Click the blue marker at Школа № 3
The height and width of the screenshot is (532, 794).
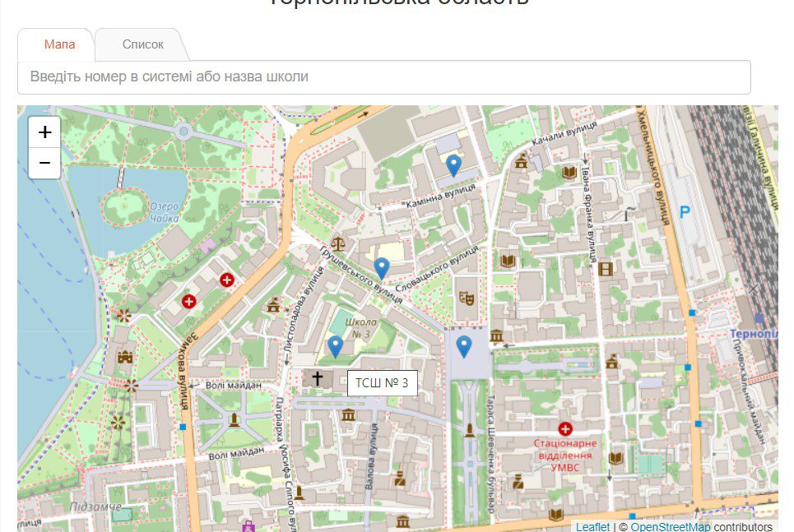coord(335,347)
